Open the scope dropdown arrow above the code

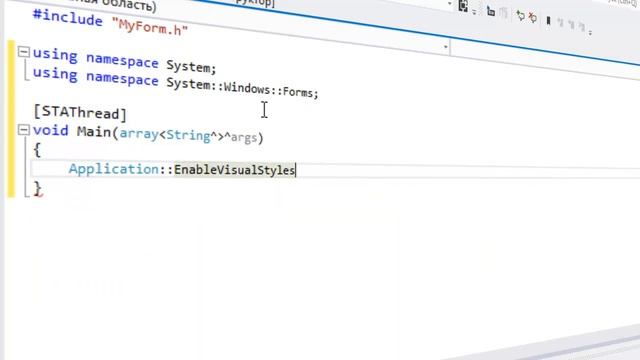click(445, 47)
